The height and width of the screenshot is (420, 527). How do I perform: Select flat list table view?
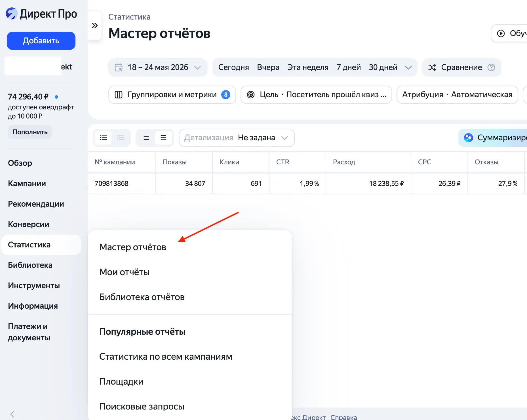pos(103,138)
